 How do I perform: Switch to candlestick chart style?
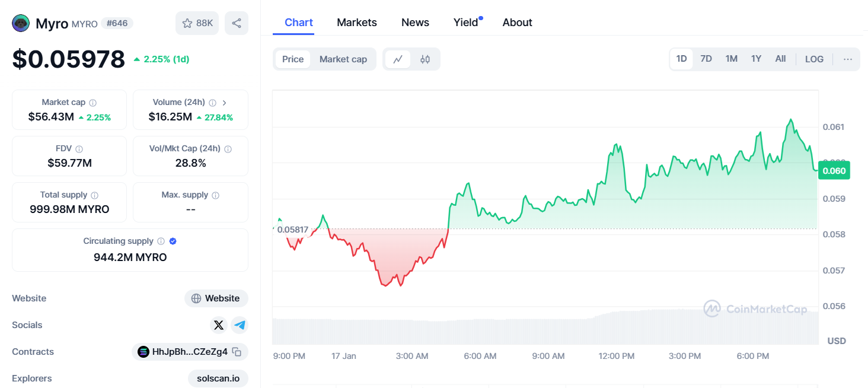425,59
